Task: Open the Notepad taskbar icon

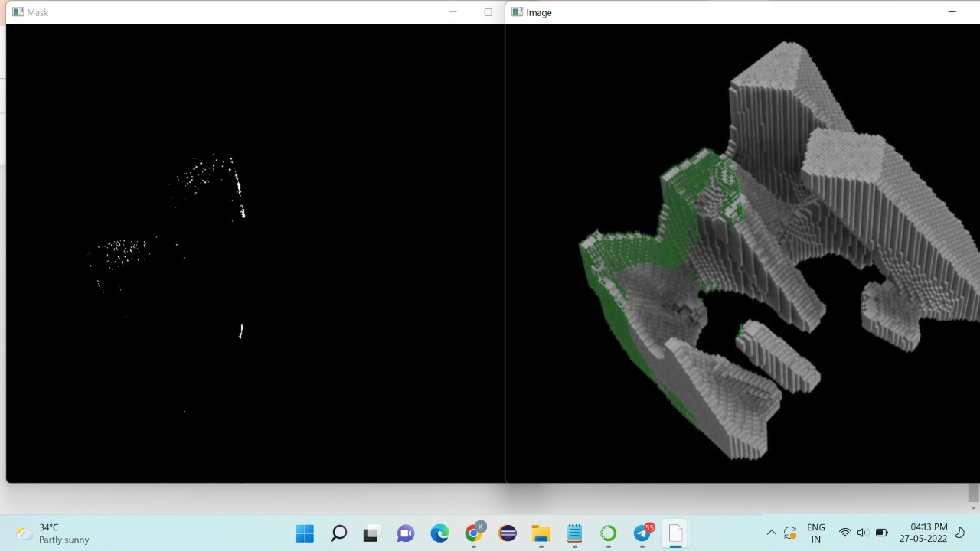Action: [574, 533]
